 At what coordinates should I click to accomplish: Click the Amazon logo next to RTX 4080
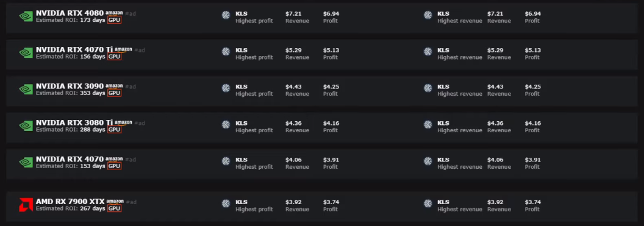(x=114, y=13)
